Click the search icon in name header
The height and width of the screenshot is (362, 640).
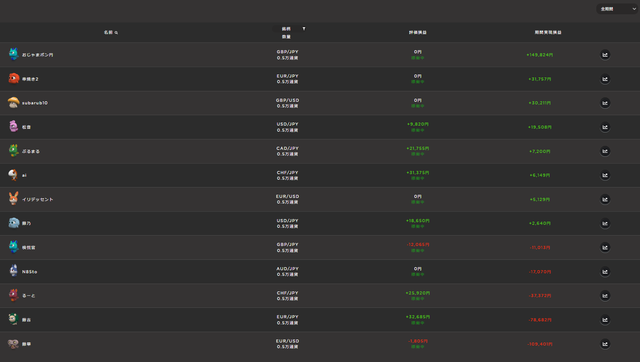(116, 33)
